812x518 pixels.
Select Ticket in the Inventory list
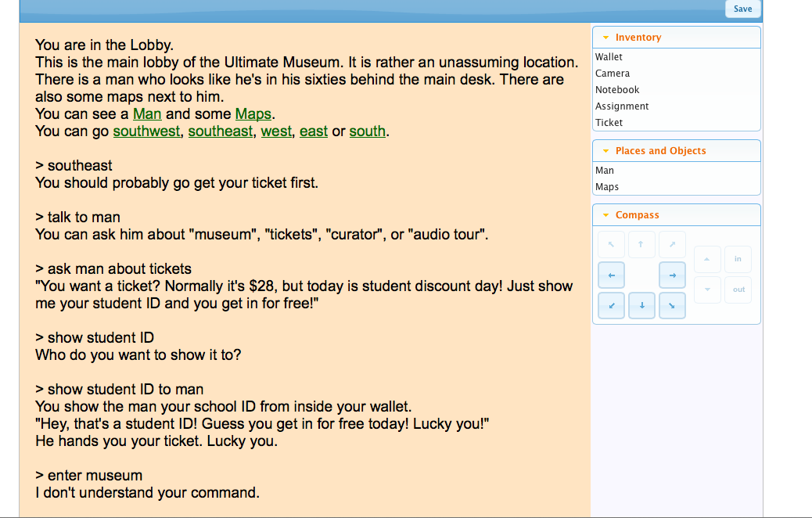609,123
